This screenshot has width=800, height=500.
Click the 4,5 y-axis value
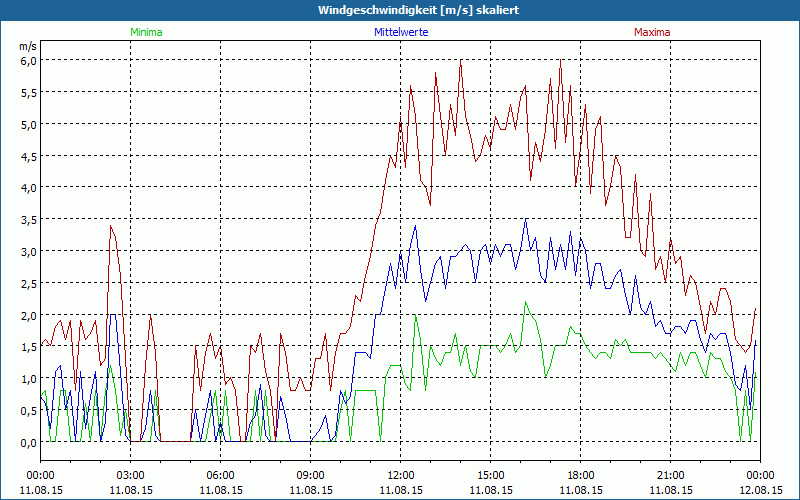[x=29, y=157]
